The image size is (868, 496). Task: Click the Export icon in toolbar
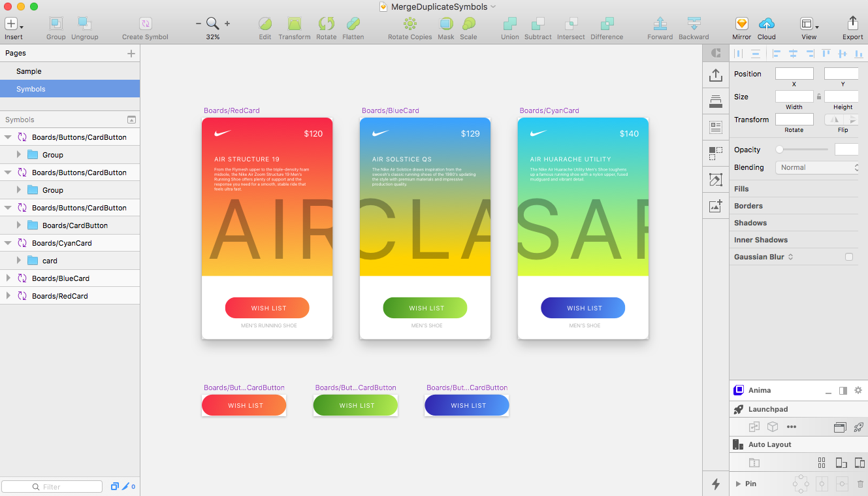coord(852,24)
